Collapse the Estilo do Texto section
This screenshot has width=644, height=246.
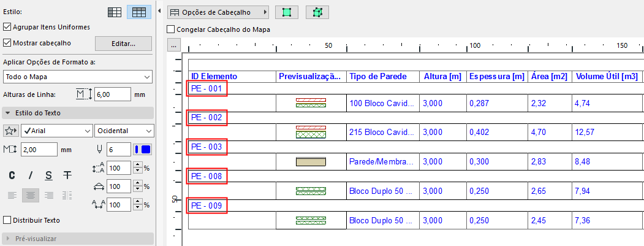coord(78,113)
